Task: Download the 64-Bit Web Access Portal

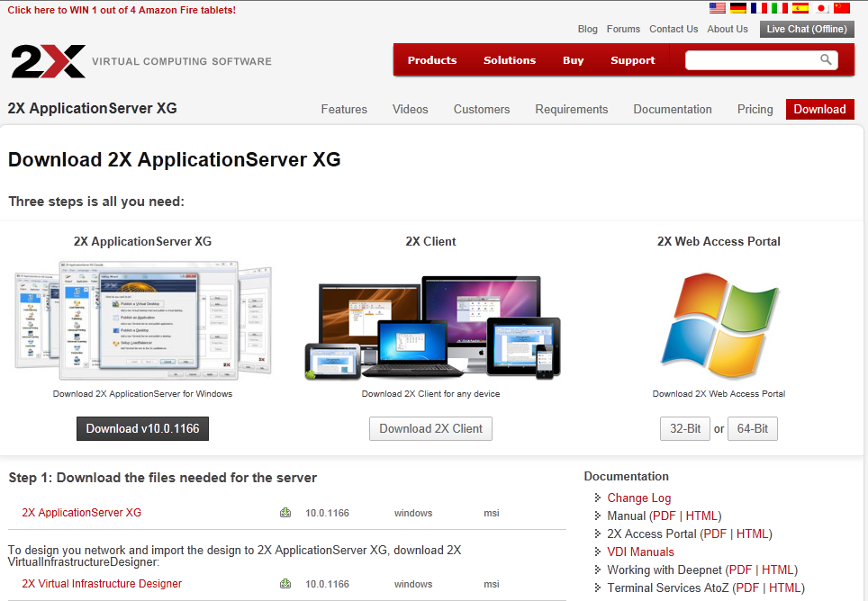Action: click(x=753, y=428)
